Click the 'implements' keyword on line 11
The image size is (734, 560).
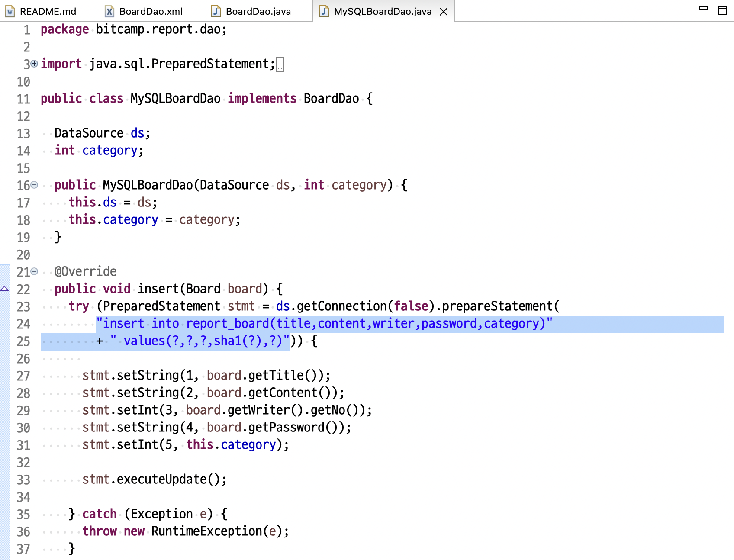[x=262, y=99]
